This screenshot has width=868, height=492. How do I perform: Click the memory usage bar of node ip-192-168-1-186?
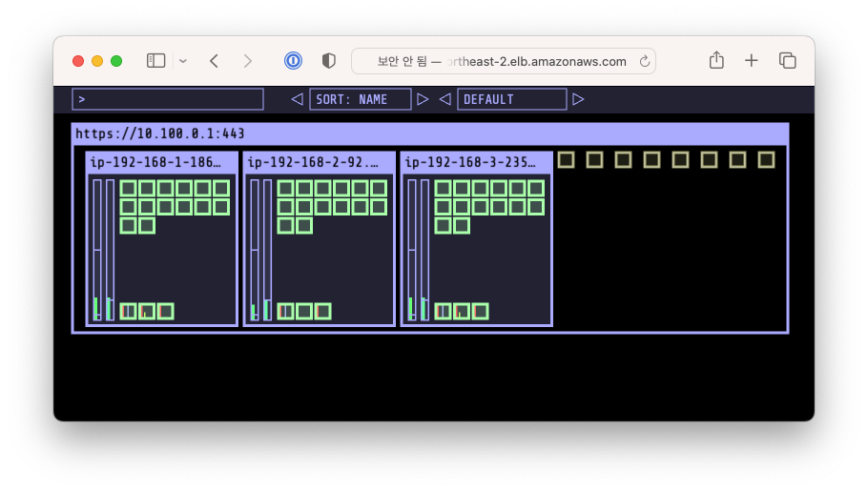click(x=110, y=250)
